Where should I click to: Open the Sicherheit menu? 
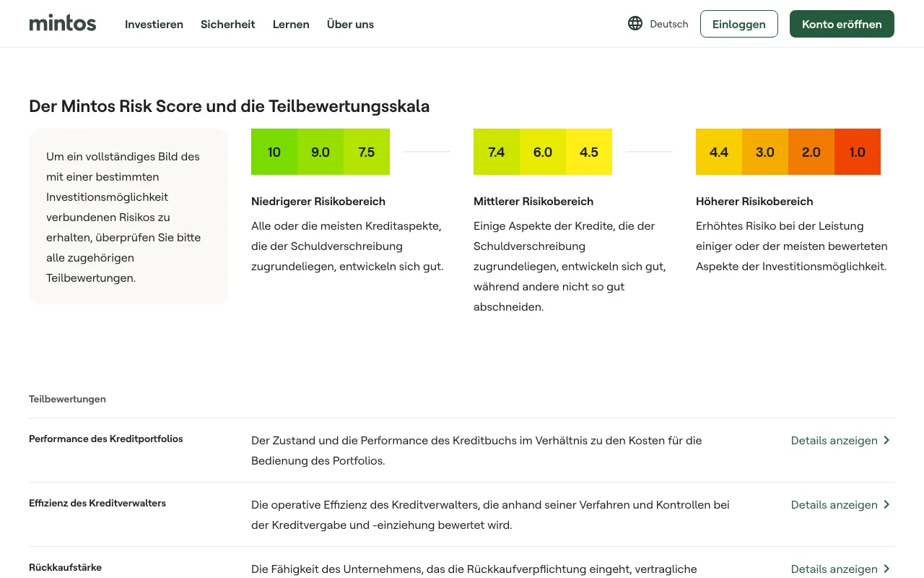tap(228, 24)
